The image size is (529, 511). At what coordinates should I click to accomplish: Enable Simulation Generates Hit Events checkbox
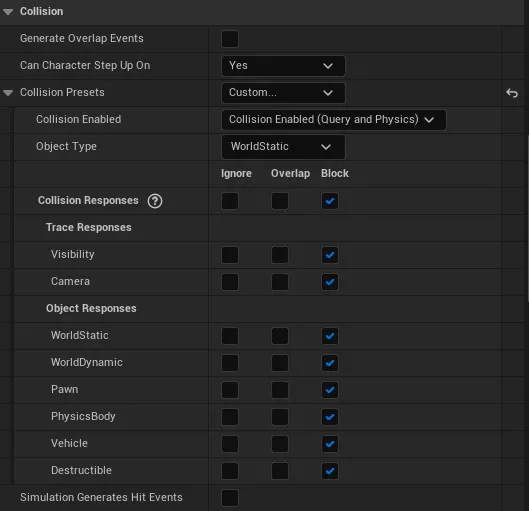tap(230, 498)
